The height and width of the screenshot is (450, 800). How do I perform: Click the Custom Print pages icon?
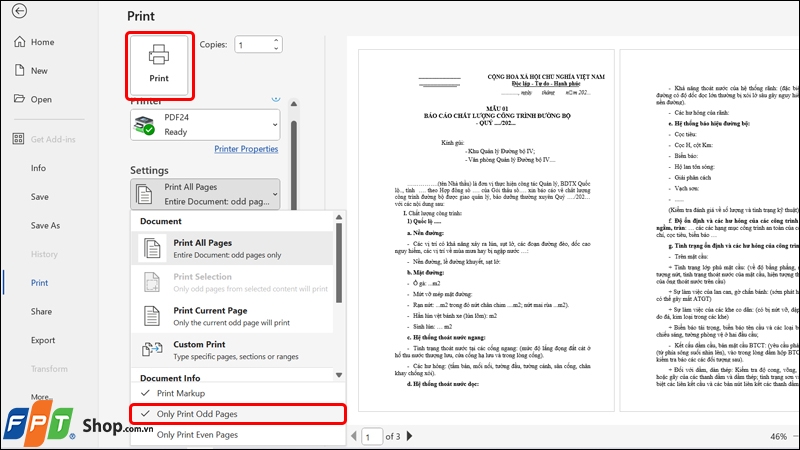pyautogui.click(x=152, y=350)
